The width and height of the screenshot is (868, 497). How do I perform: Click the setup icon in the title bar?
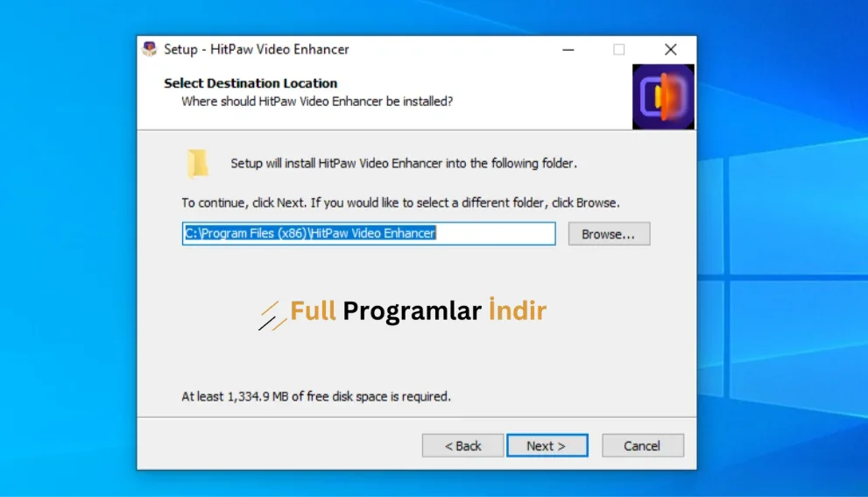click(x=150, y=49)
